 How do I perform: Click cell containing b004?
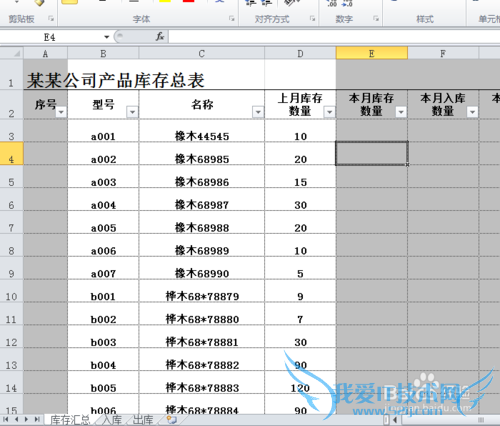point(103,360)
